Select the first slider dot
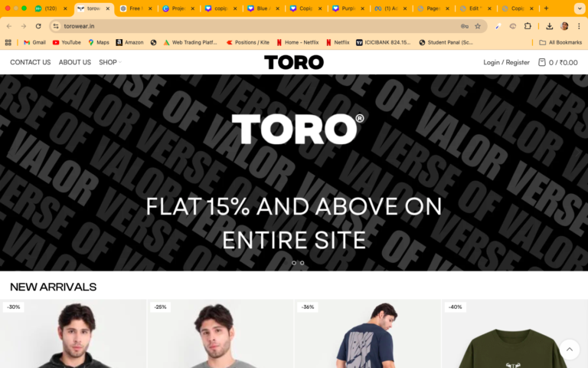 (294, 263)
